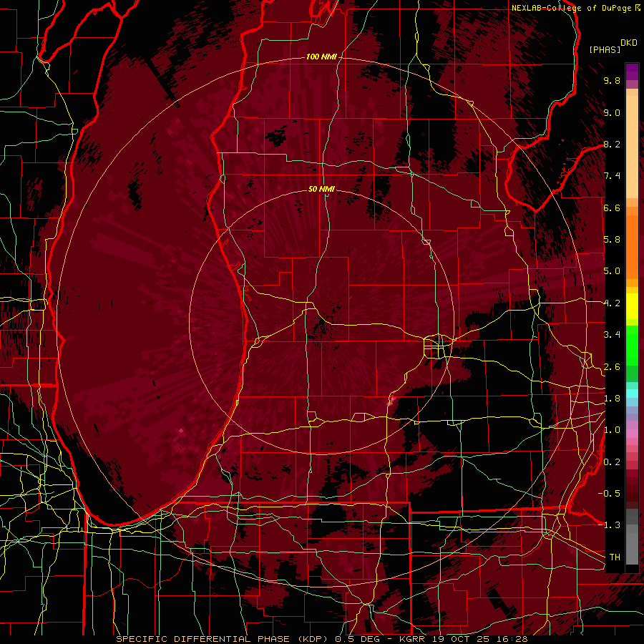Click the TH threshold label on the legend
The image size is (644, 644).
[615, 557]
